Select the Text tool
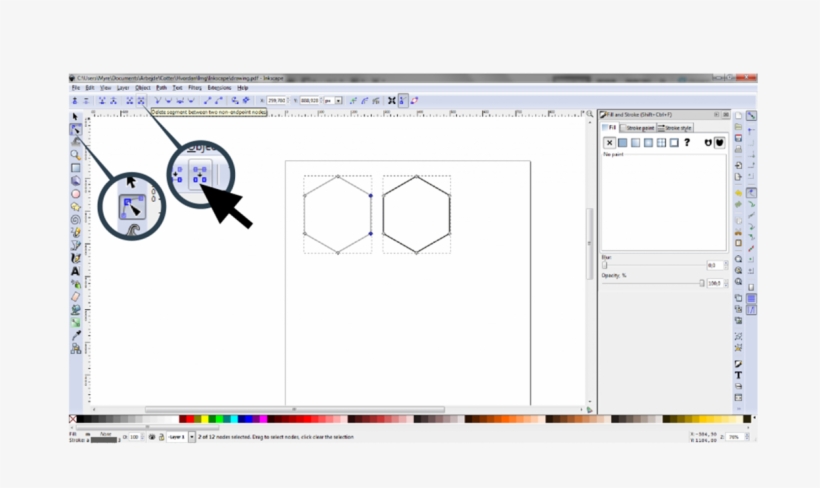The image size is (820, 488). click(x=75, y=271)
